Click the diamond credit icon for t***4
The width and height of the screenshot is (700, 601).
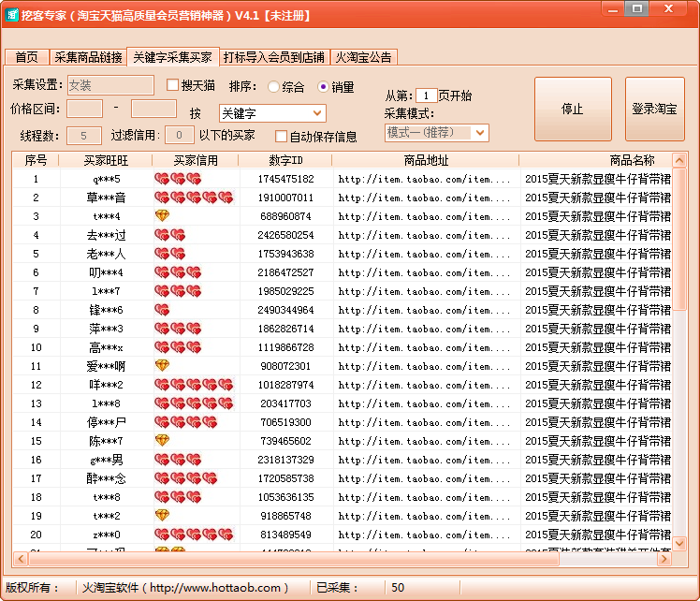[x=162, y=216]
